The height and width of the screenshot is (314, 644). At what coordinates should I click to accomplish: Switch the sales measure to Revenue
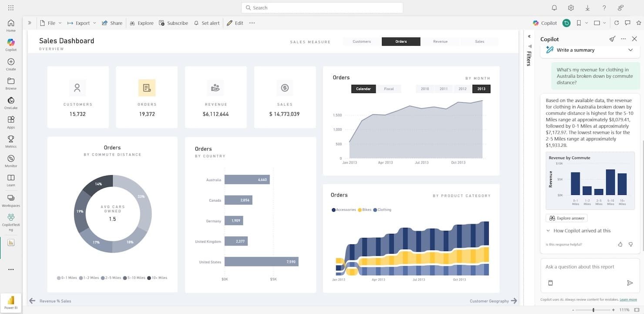point(440,41)
